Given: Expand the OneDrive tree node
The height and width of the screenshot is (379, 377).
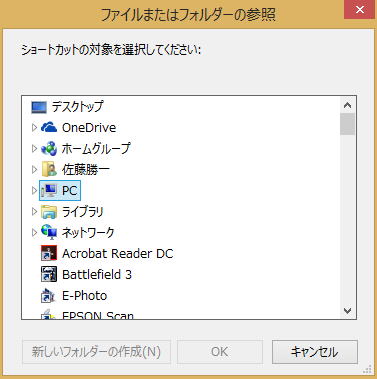Looking at the screenshot, I should click(34, 128).
